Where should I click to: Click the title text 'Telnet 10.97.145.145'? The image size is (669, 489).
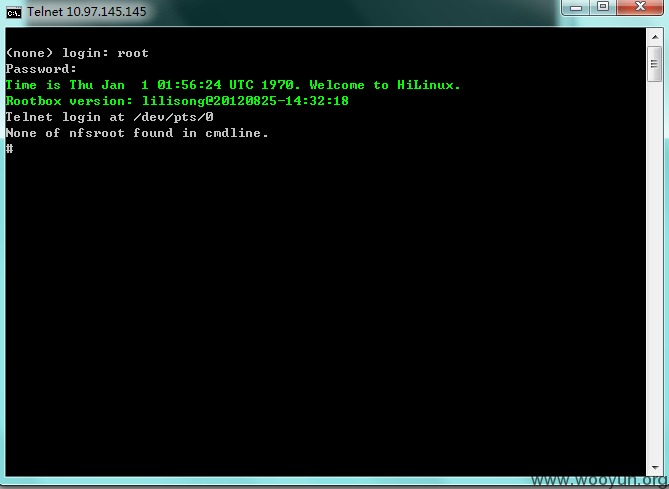point(87,12)
